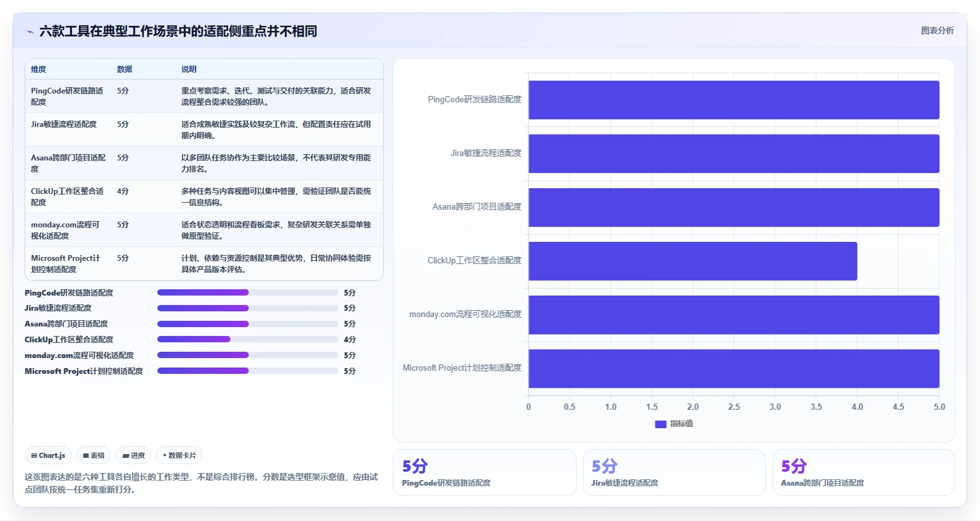Screen dimensions: 980x521
Task: Click the Microsoft Project计划控制适配度 progress bar
Action: pos(248,371)
